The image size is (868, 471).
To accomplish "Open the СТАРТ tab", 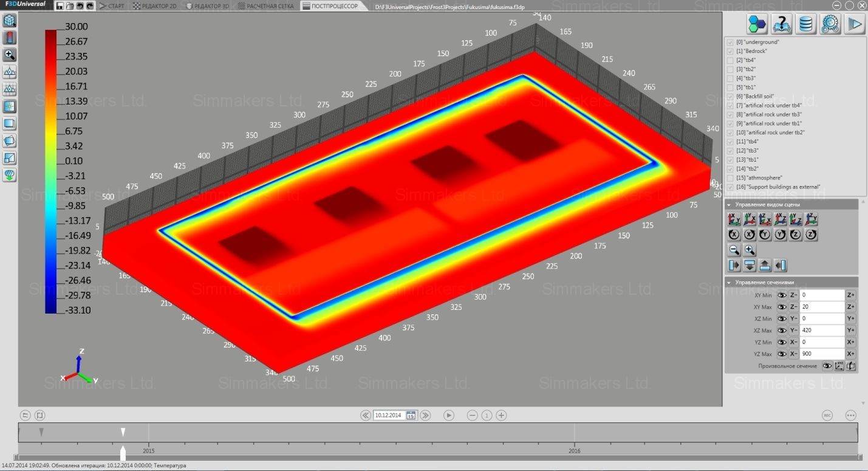I will coord(112,6).
